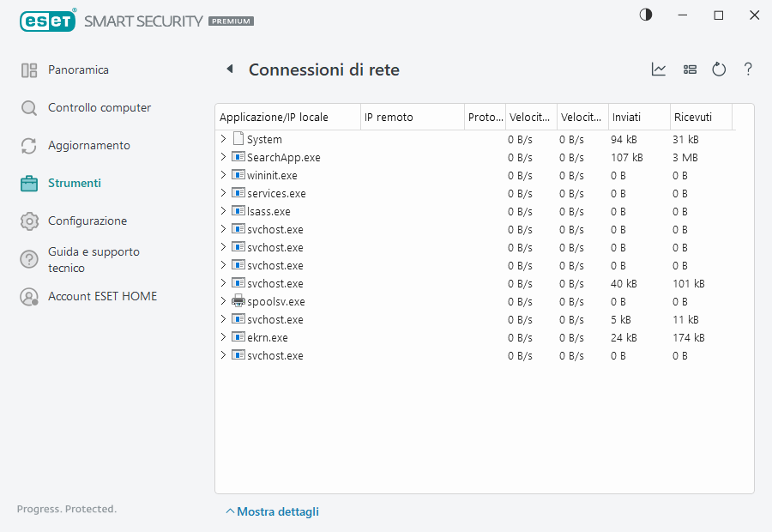The height and width of the screenshot is (532, 772).
Task: Expand the SearchApp.exe connection row
Action: (223, 157)
